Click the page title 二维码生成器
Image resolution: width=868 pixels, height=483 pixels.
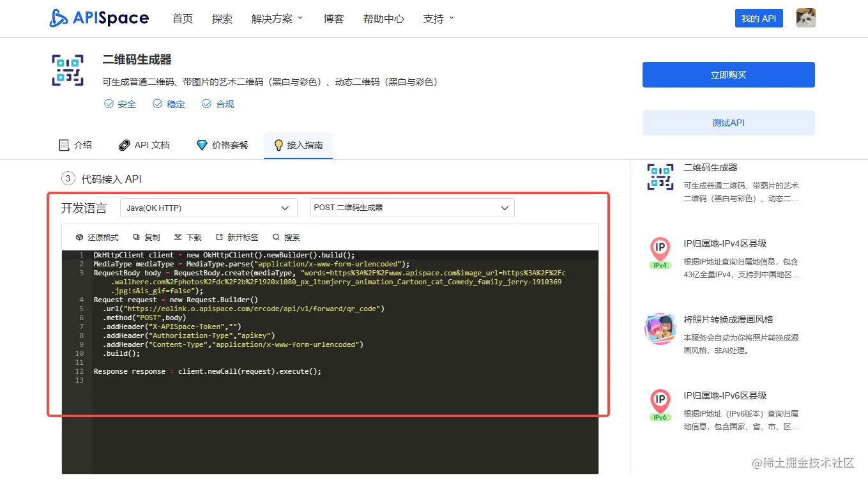pyautogui.click(x=137, y=59)
